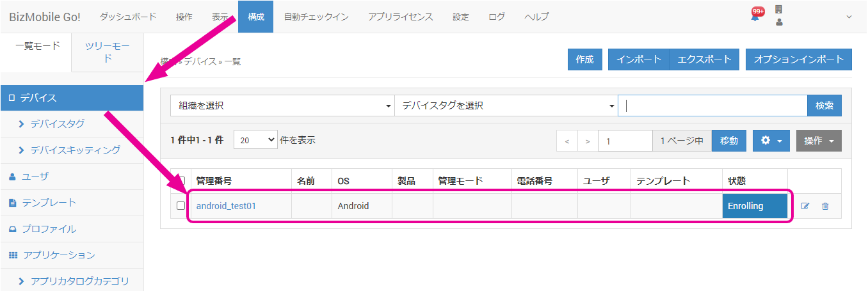Change the 20 件を表示 page size dropdown
The height and width of the screenshot is (291, 868).
click(255, 139)
